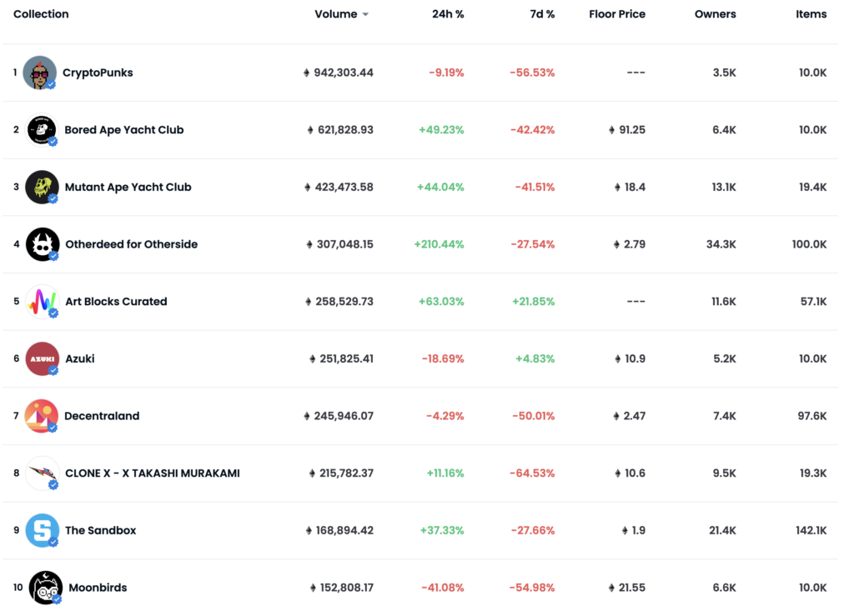Image resolution: width=854 pixels, height=616 pixels.
Task: Open the CLONE X - X TAKASHI MURAKAMI link
Action: [x=153, y=473]
